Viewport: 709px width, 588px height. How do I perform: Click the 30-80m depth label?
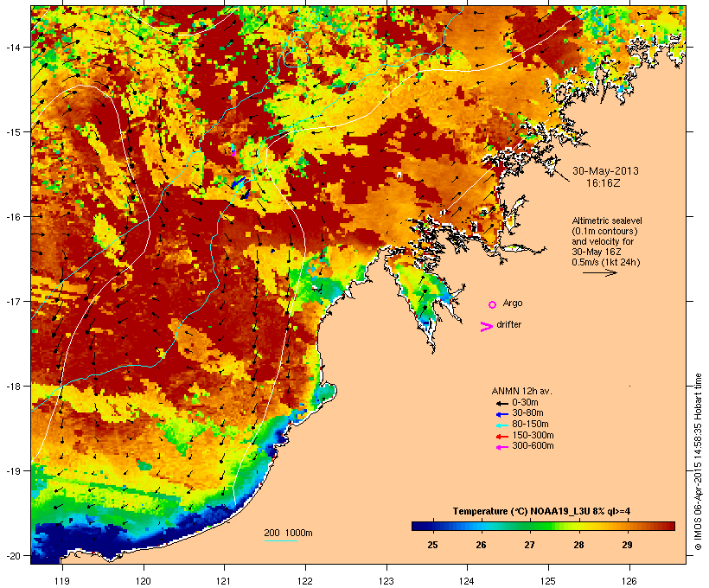[x=527, y=413]
